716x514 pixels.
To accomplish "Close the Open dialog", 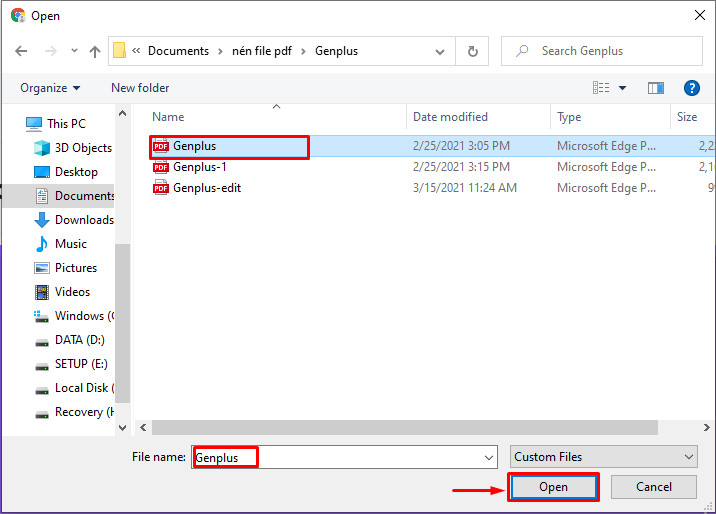I will pos(699,16).
